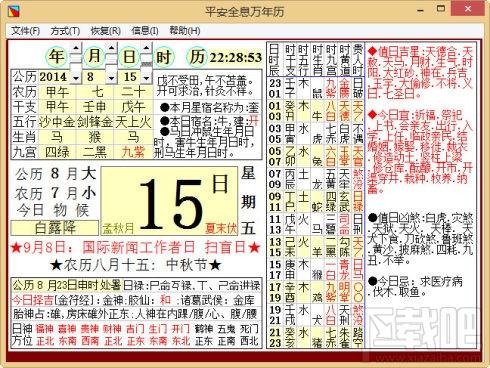
Task: Click the 五行 cell 剑锋金
Action: (95, 122)
